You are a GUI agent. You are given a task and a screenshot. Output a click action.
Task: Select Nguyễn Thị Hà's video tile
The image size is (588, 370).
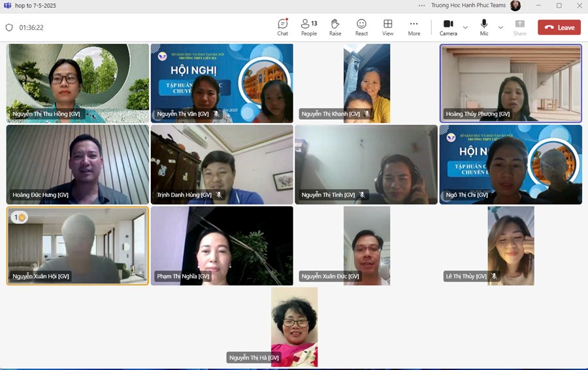point(294,327)
